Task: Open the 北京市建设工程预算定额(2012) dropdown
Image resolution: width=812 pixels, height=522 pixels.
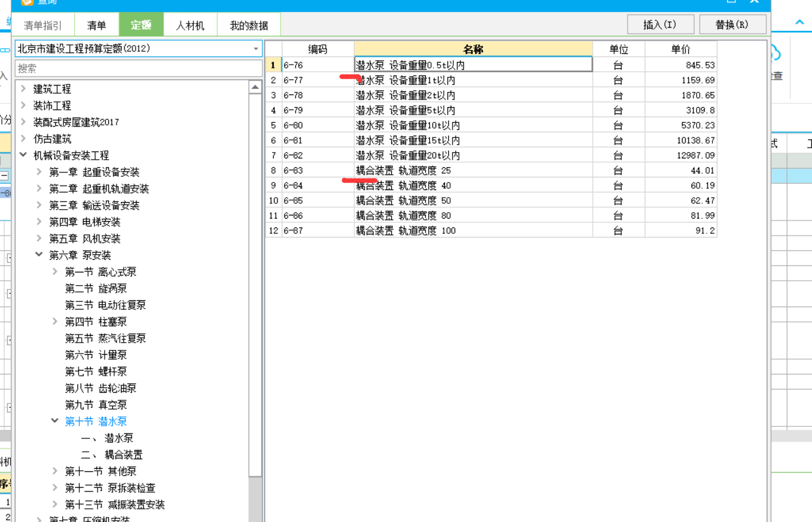Action: pyautogui.click(x=138, y=49)
